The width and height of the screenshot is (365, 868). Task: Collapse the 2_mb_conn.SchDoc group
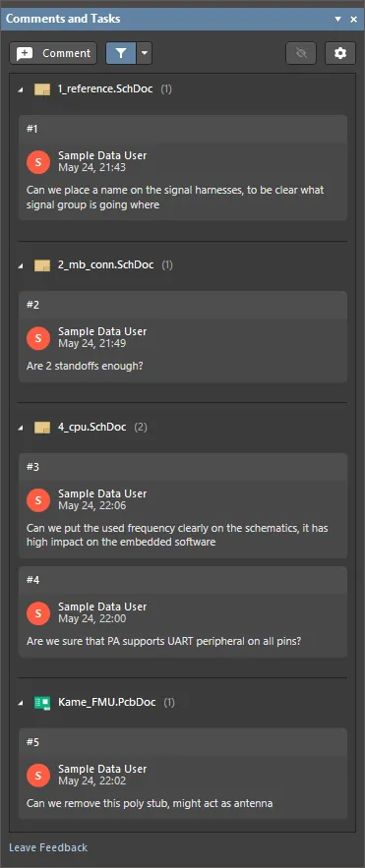(21, 265)
